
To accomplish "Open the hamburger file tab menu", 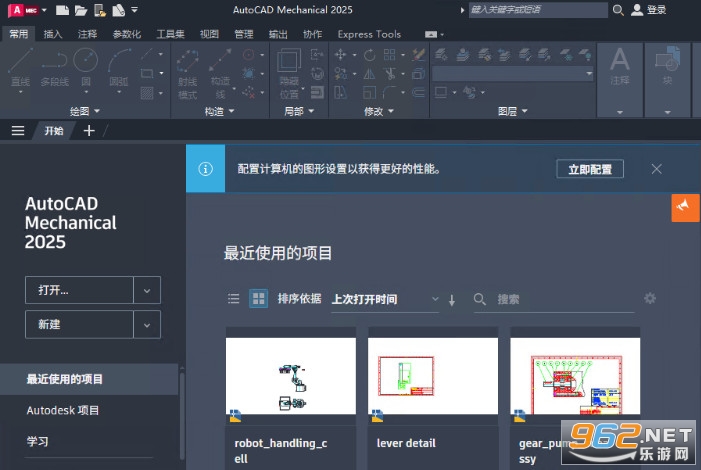I will pyautogui.click(x=18, y=131).
